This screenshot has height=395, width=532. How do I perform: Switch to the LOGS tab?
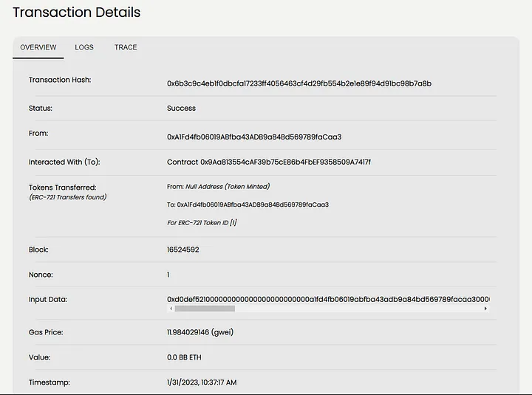pyautogui.click(x=84, y=47)
